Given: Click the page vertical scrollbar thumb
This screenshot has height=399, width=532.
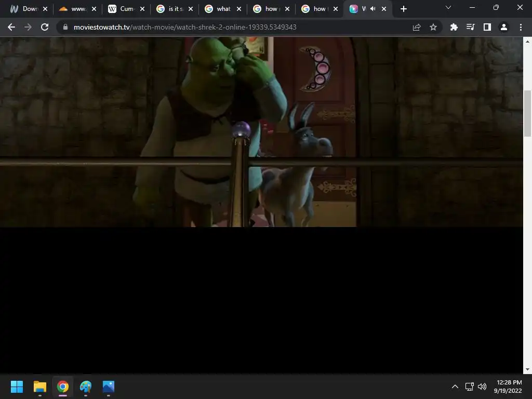Looking at the screenshot, I should tap(527, 114).
